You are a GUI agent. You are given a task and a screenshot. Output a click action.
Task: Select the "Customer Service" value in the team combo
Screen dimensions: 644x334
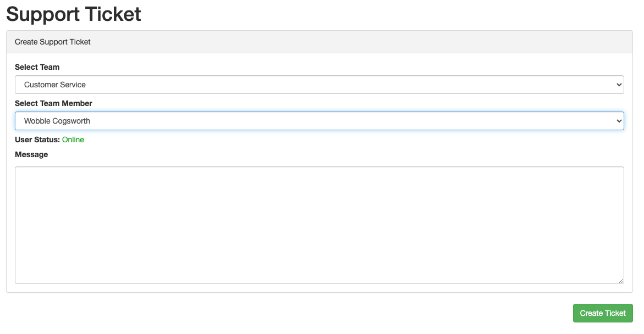point(55,85)
